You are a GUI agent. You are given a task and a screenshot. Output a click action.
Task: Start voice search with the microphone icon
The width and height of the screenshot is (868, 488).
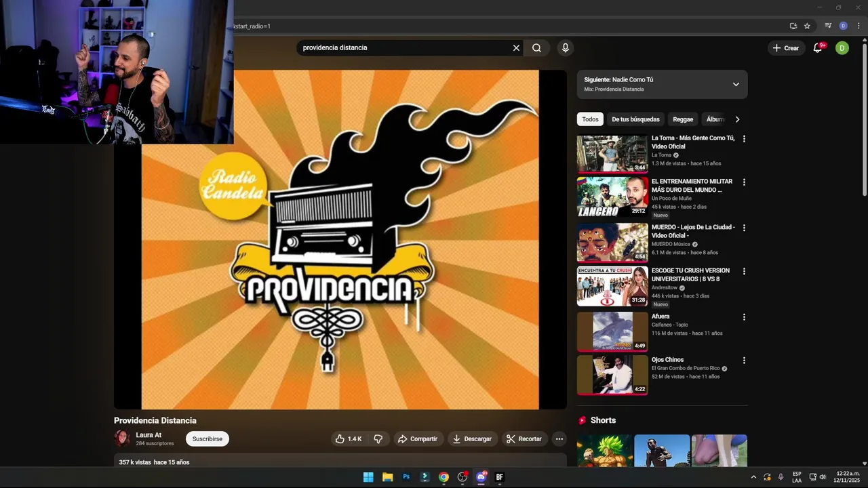(565, 48)
